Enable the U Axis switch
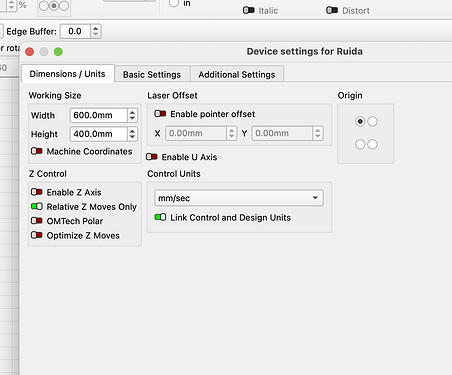Viewport: 452px width, 375px height. (x=152, y=157)
